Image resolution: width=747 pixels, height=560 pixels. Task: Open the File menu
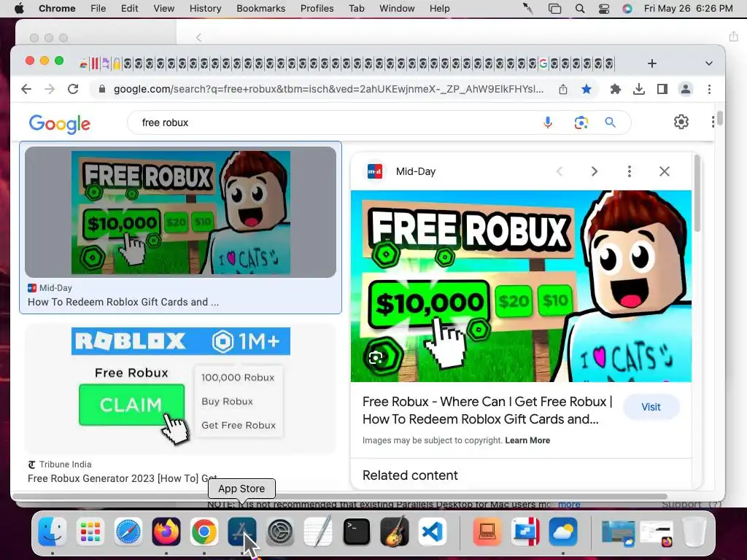tap(98, 9)
